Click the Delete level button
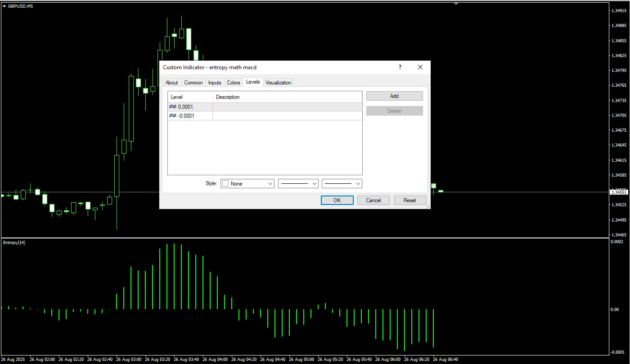Viewport: 630px width, 364px height. pyautogui.click(x=394, y=111)
